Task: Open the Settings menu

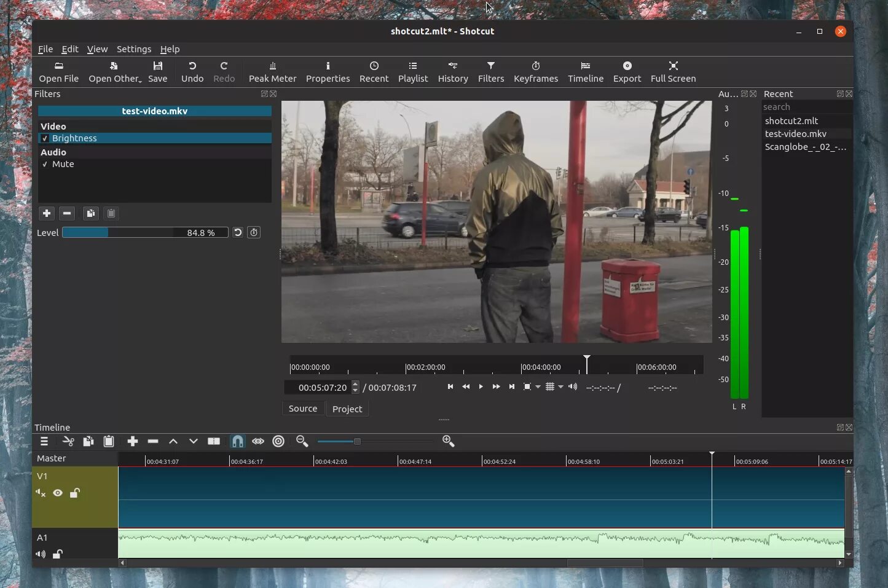Action: click(133, 49)
